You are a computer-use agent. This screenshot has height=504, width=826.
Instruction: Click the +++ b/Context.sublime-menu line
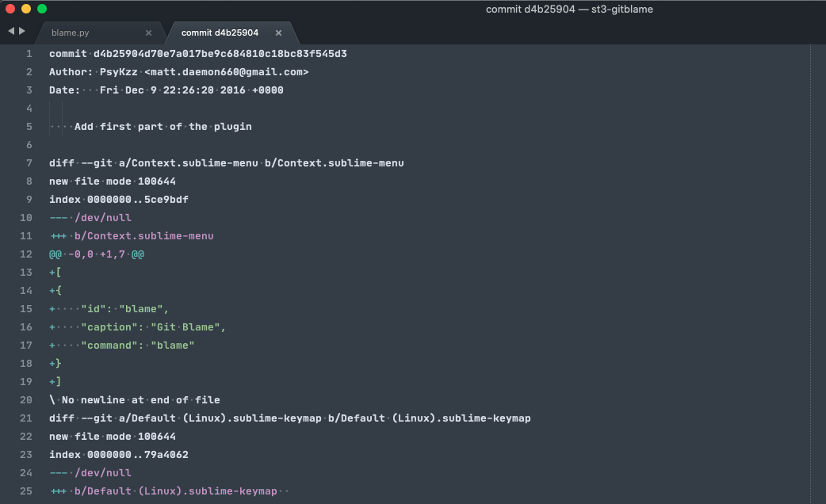(x=132, y=236)
